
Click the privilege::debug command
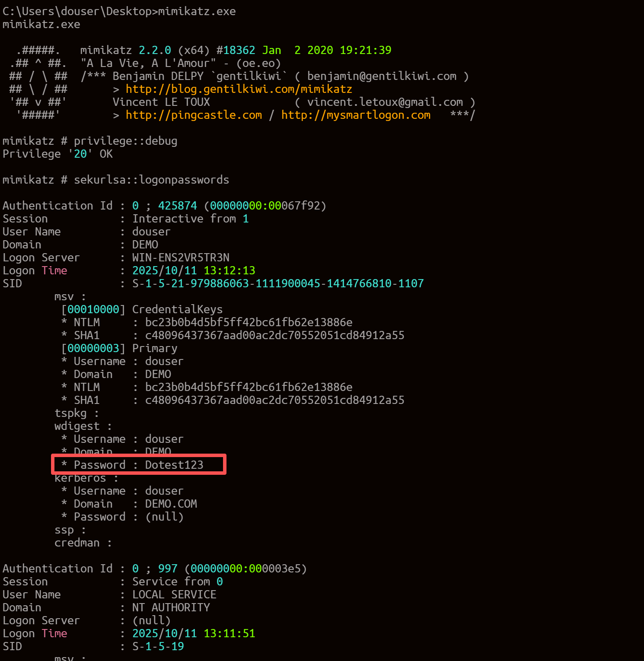click(x=126, y=141)
